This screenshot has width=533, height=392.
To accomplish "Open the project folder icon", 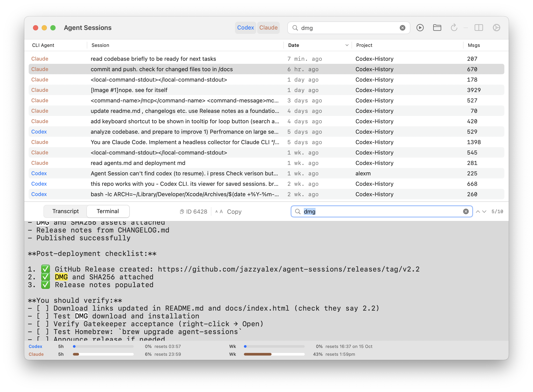I will pos(437,28).
